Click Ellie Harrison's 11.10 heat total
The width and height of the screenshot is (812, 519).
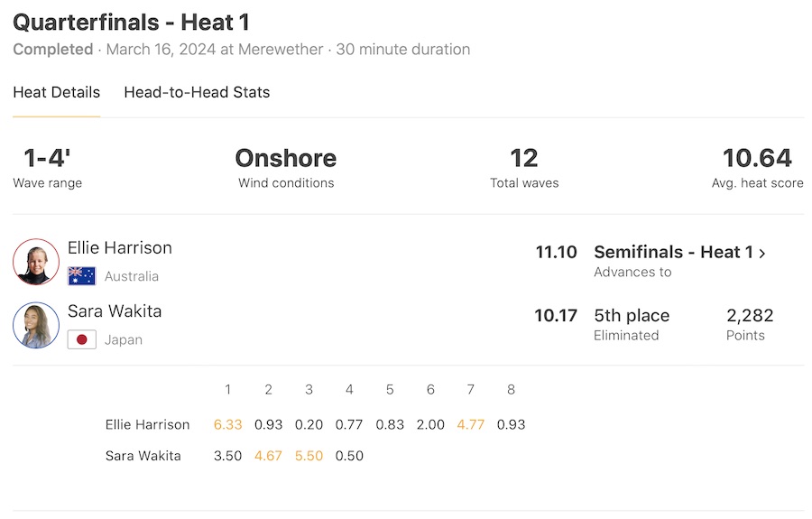[x=556, y=252]
